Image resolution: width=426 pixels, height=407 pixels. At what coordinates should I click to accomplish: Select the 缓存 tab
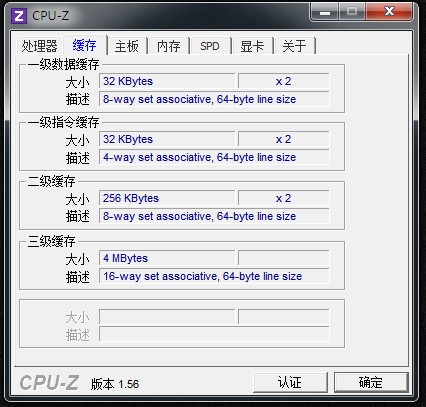(x=85, y=45)
